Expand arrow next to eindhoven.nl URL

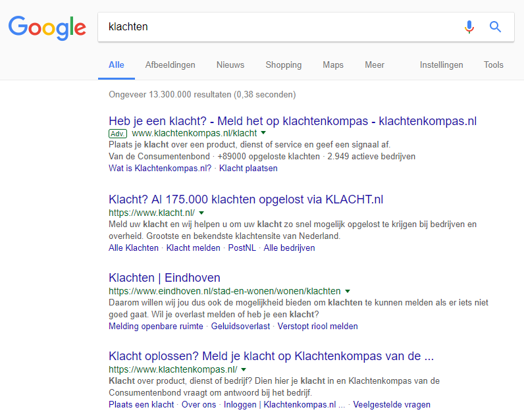(348, 291)
